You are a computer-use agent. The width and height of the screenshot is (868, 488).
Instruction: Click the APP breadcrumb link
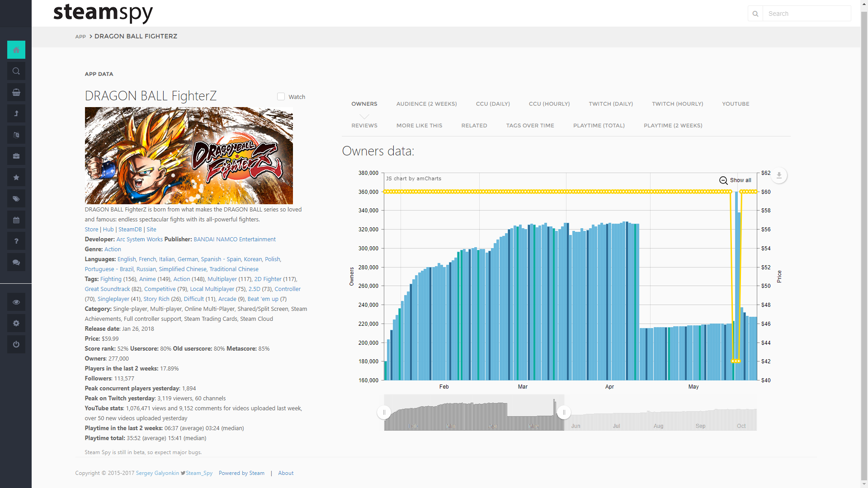click(80, 37)
